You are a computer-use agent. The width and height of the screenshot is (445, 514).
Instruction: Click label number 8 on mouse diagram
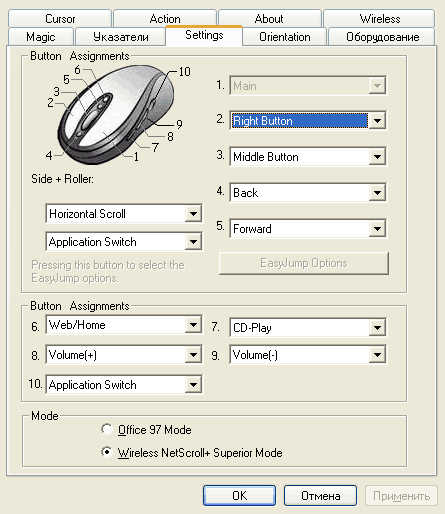[170, 136]
